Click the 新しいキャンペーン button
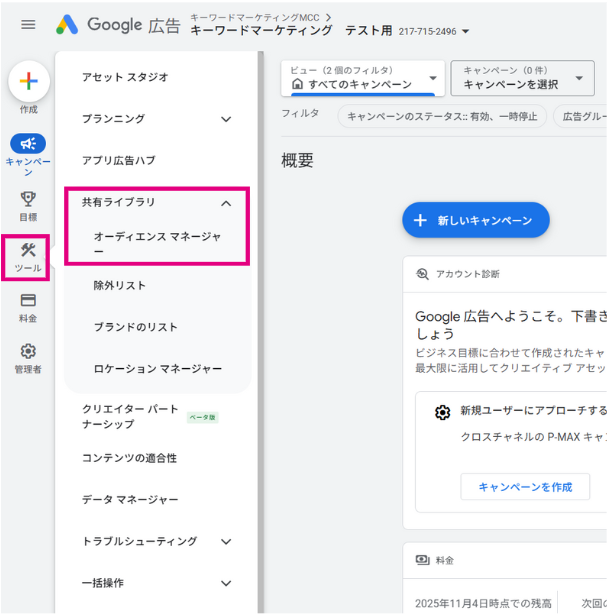Screen dimensions: 607x614 pyautogui.click(x=476, y=220)
